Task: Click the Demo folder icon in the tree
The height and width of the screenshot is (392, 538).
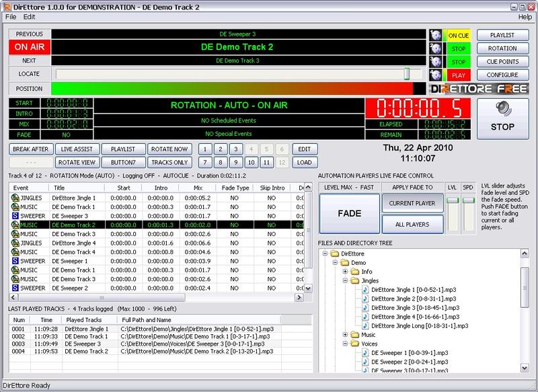Action: point(345,262)
